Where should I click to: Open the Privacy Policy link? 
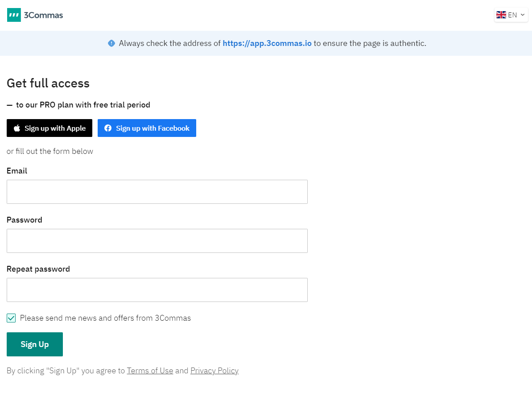click(214, 371)
